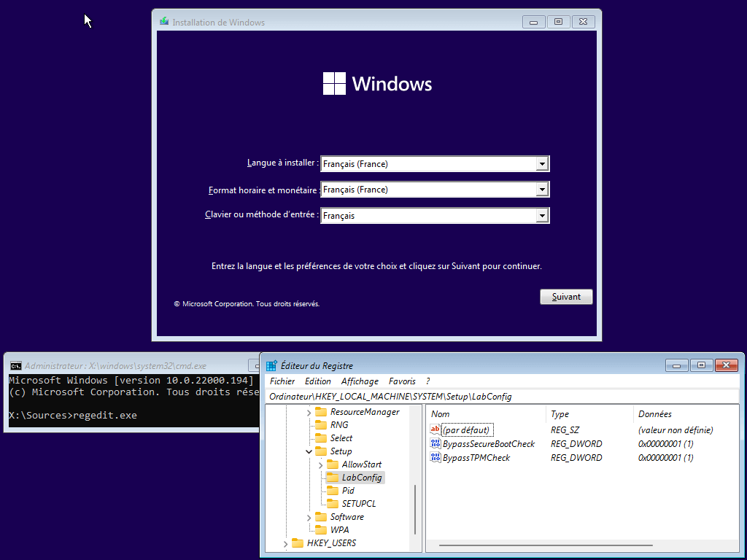Open the Langue à installer dropdown
747x560 pixels.
tap(542, 164)
